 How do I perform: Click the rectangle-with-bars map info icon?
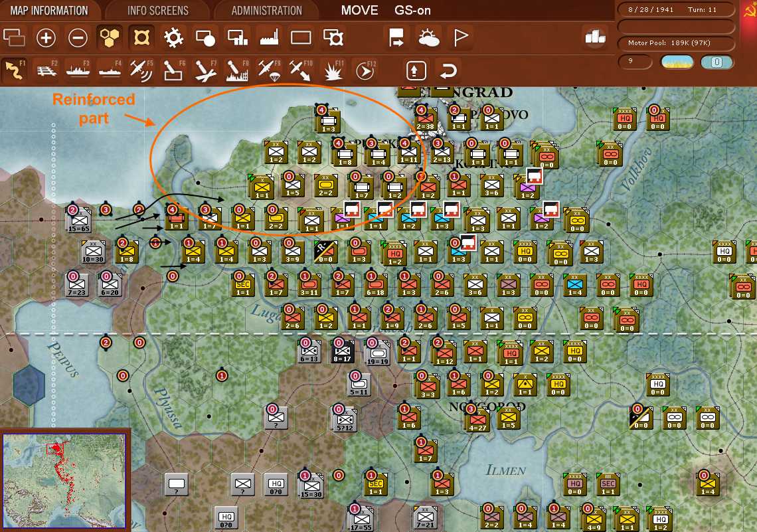237,38
